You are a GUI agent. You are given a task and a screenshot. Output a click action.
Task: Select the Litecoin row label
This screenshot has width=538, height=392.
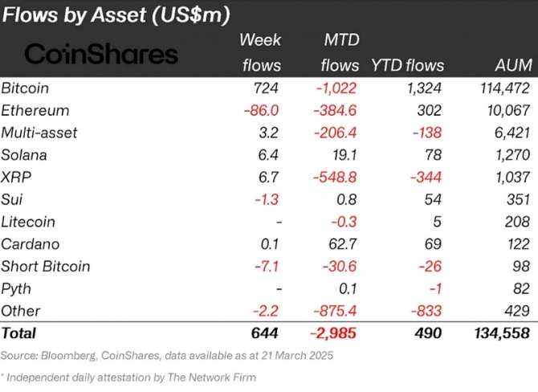pyautogui.click(x=31, y=222)
